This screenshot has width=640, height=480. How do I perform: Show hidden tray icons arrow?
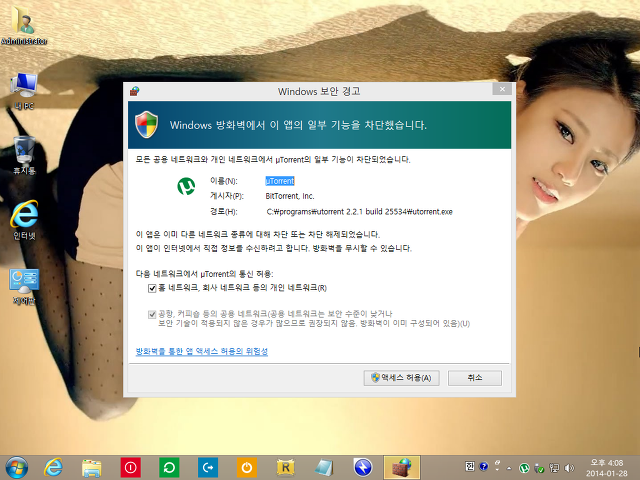509,468
